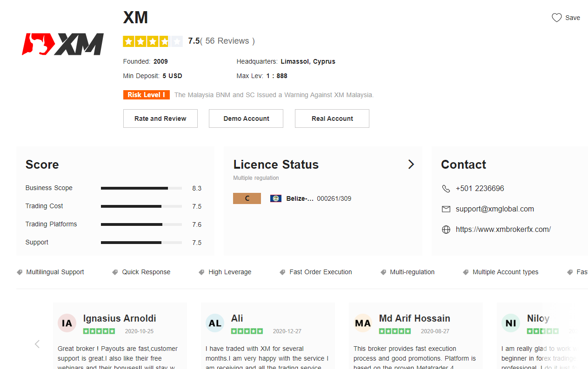Click the review date 2020-08-27

point(435,331)
